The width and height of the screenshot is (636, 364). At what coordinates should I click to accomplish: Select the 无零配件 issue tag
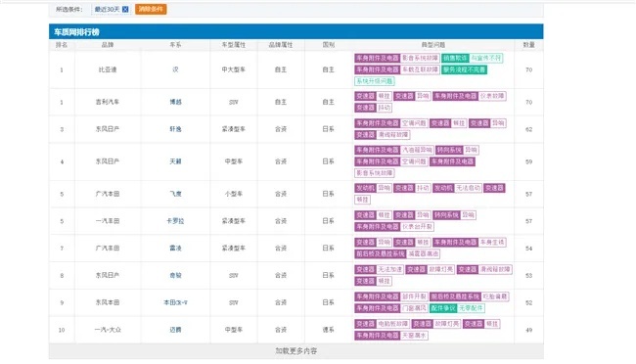pyautogui.click(x=471, y=308)
